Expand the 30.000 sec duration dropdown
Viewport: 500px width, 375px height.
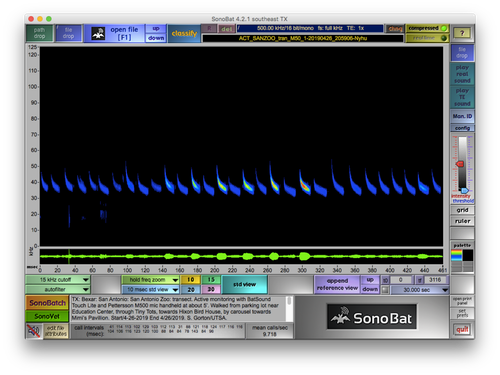click(420, 290)
